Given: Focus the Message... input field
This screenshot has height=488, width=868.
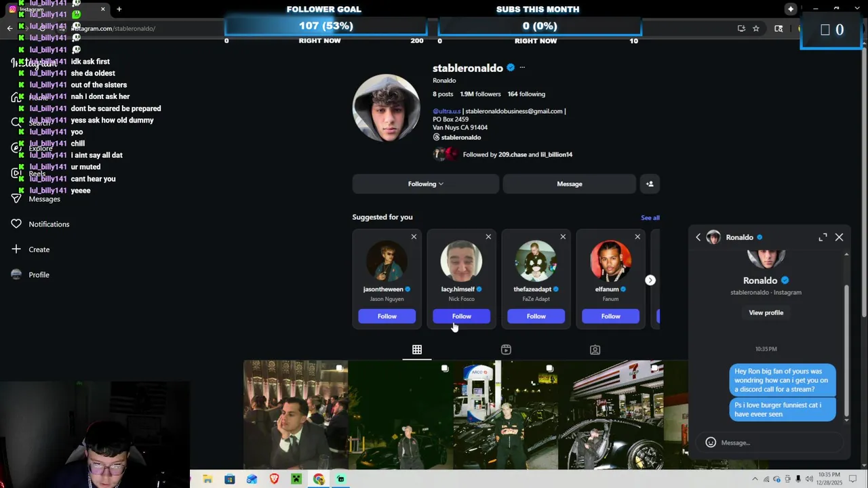Looking at the screenshot, I should [x=776, y=443].
